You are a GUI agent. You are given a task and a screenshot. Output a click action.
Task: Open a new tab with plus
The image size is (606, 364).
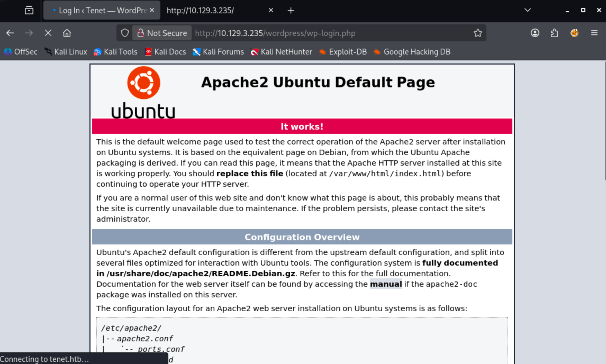(291, 10)
